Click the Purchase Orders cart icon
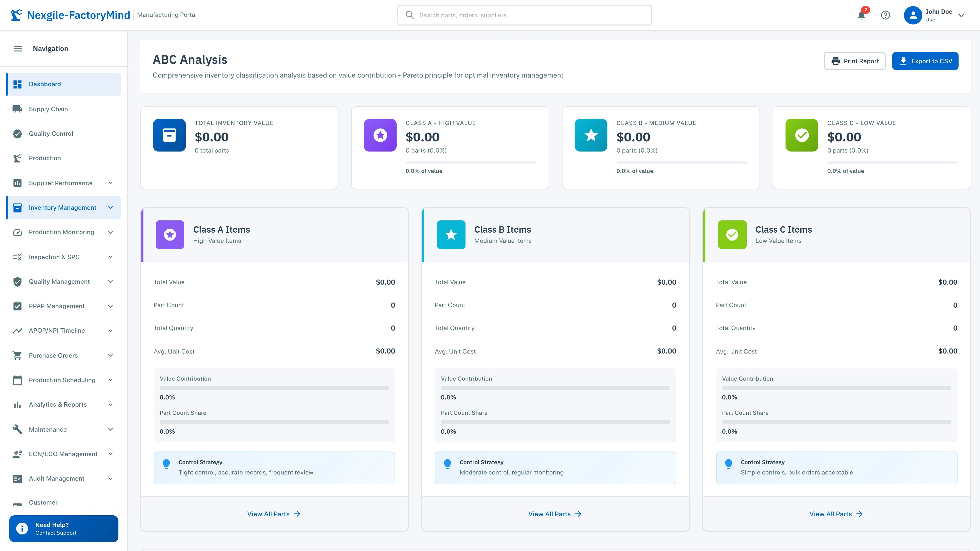This screenshot has height=551, width=980. [18, 355]
